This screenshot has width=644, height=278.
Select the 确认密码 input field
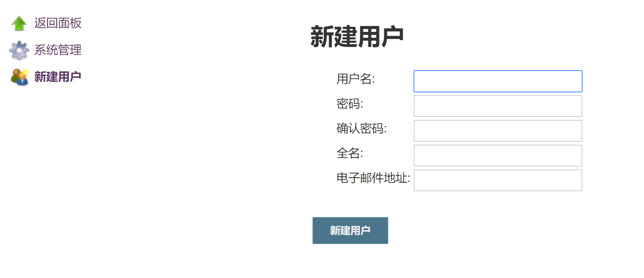[x=498, y=131]
